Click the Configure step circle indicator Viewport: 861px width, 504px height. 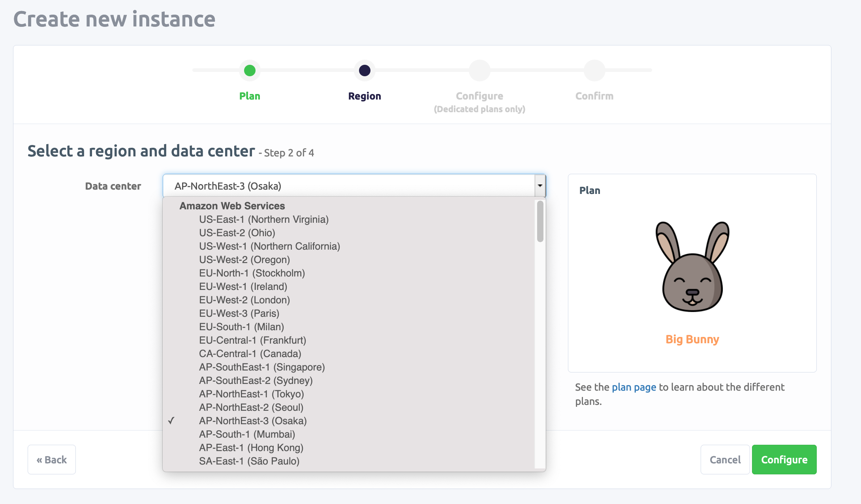pyautogui.click(x=479, y=71)
